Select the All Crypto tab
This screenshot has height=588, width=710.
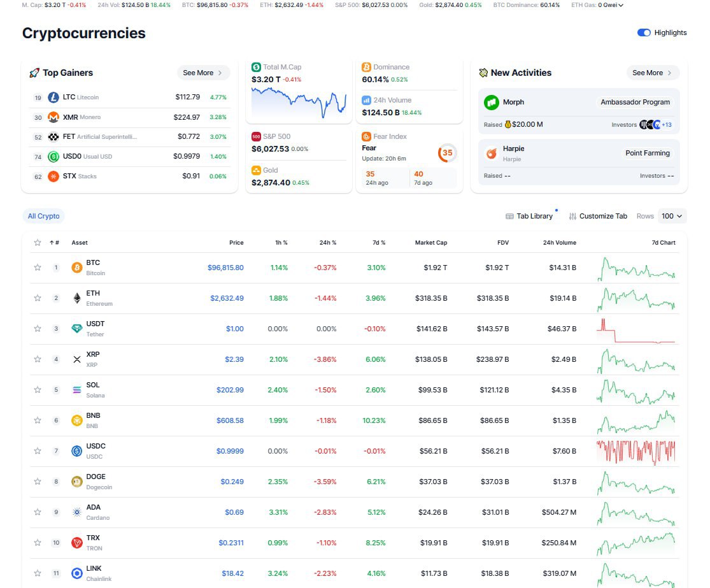[x=43, y=216]
